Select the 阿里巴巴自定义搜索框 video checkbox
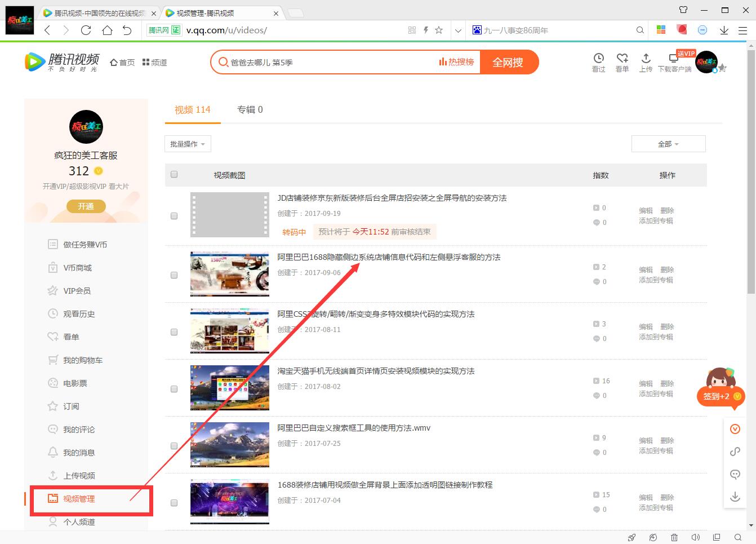756x544 pixels. point(174,446)
